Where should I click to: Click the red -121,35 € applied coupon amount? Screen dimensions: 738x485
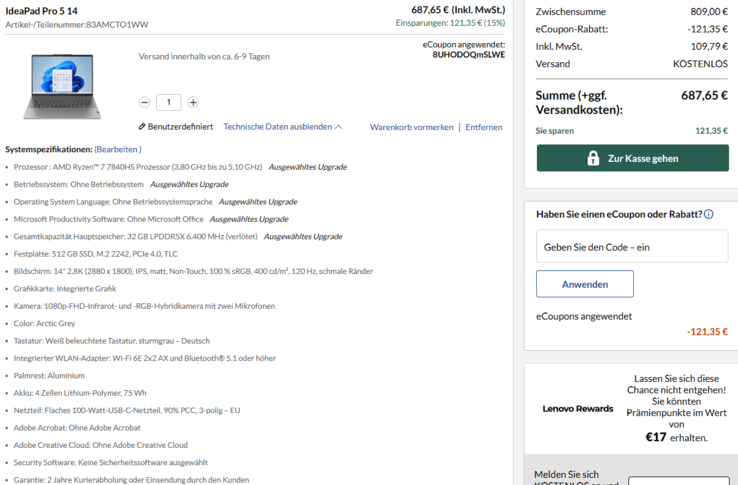click(x=707, y=331)
